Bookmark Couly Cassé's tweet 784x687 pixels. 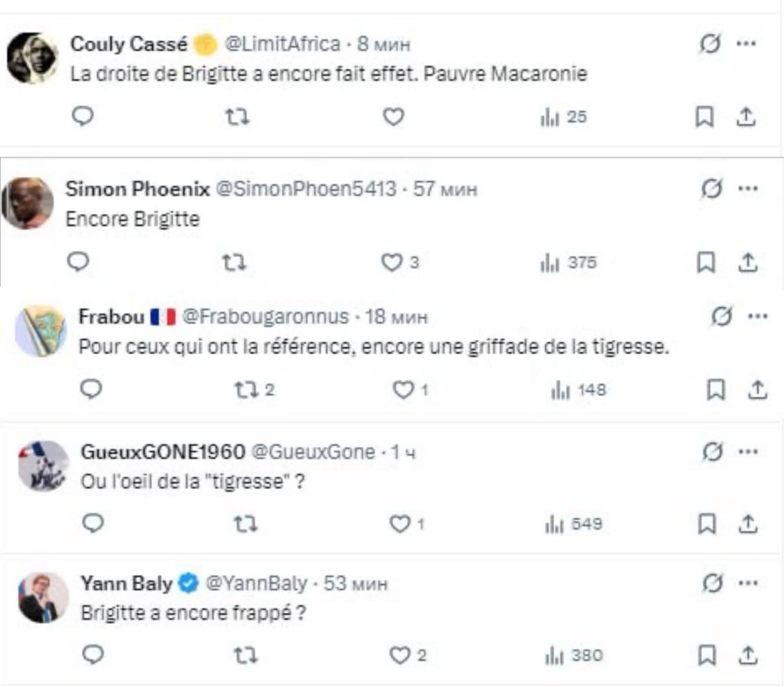click(x=704, y=116)
